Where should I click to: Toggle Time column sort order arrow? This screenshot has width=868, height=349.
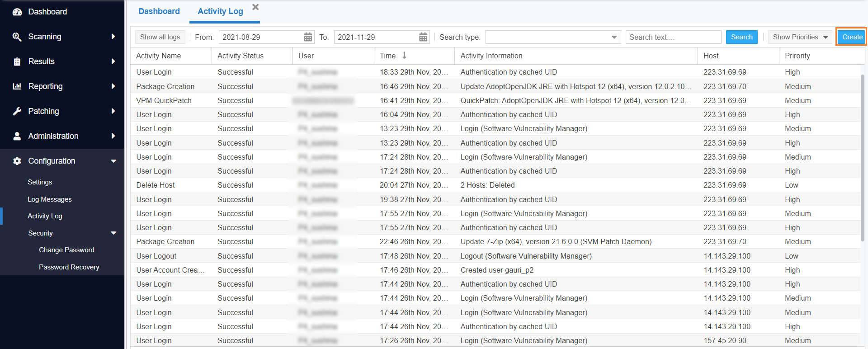coord(405,56)
